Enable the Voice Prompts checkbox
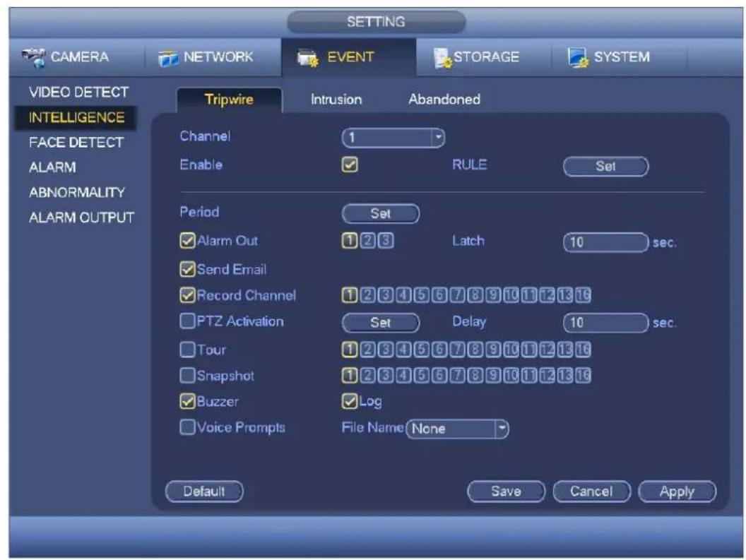Image resolution: width=746 pixels, height=560 pixels. click(187, 427)
